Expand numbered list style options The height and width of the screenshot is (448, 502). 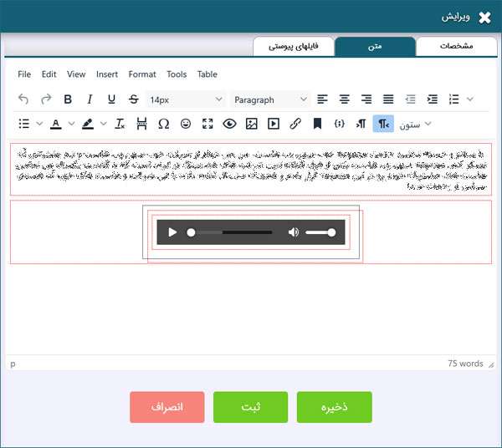(469, 99)
